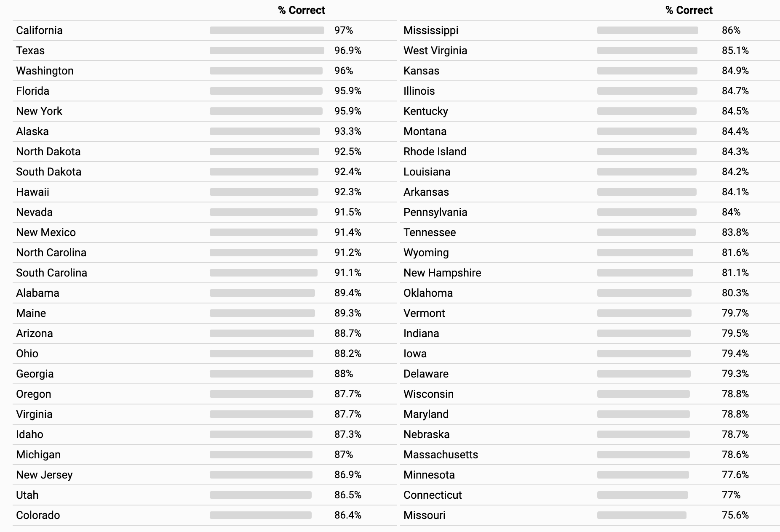Click Georgia's 88% value

coord(344,374)
